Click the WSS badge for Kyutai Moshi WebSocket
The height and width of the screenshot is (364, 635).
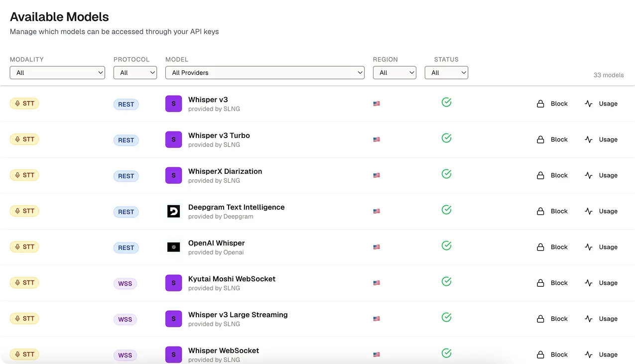(x=125, y=284)
